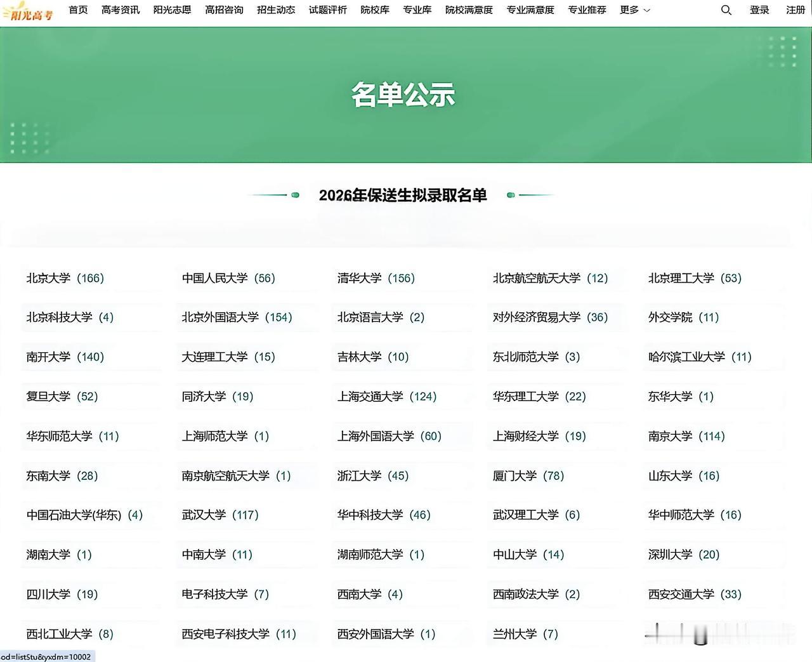The width and height of the screenshot is (812, 662).
Task: Open 上海师范大学 (1) list
Action: 225,436
